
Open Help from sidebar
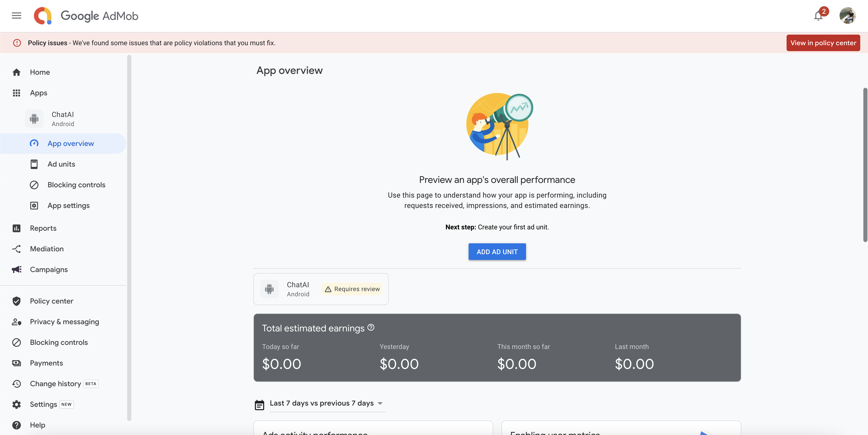[37, 425]
